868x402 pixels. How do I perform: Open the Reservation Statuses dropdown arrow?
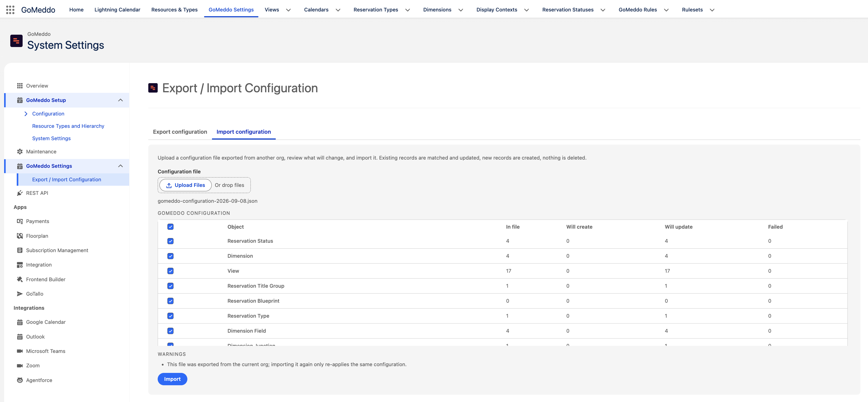[x=603, y=10]
